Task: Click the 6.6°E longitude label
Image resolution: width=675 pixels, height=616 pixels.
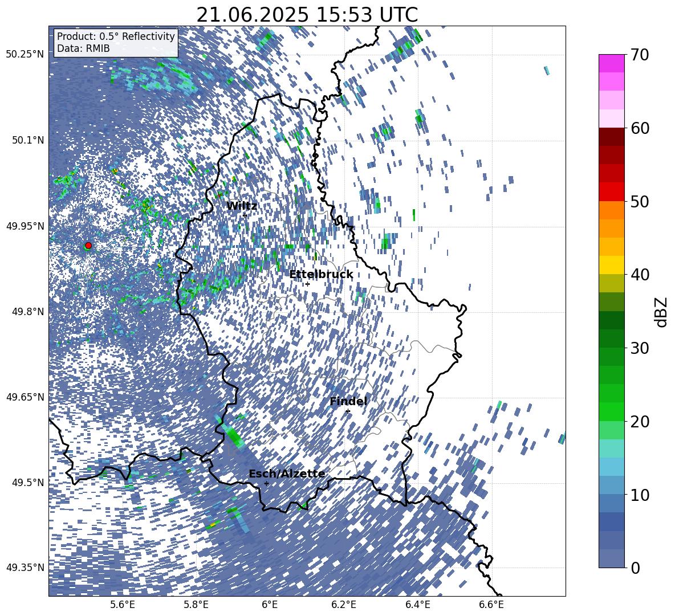Action: [491, 605]
